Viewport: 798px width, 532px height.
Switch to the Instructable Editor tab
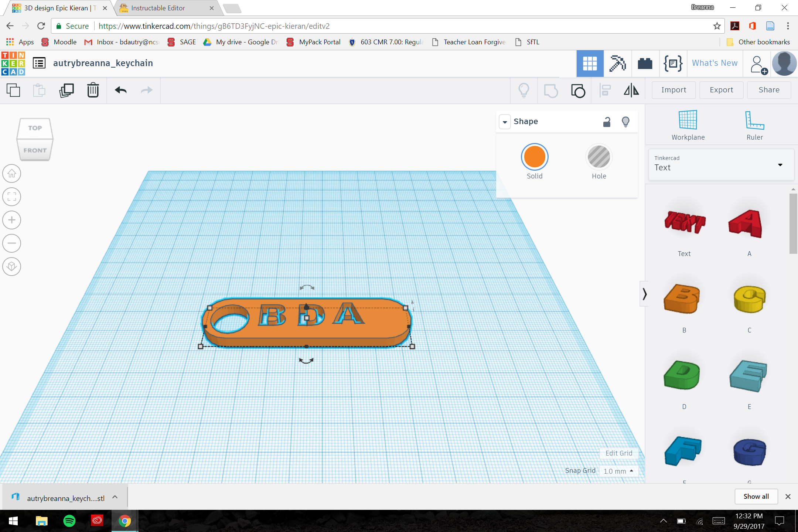[159, 8]
